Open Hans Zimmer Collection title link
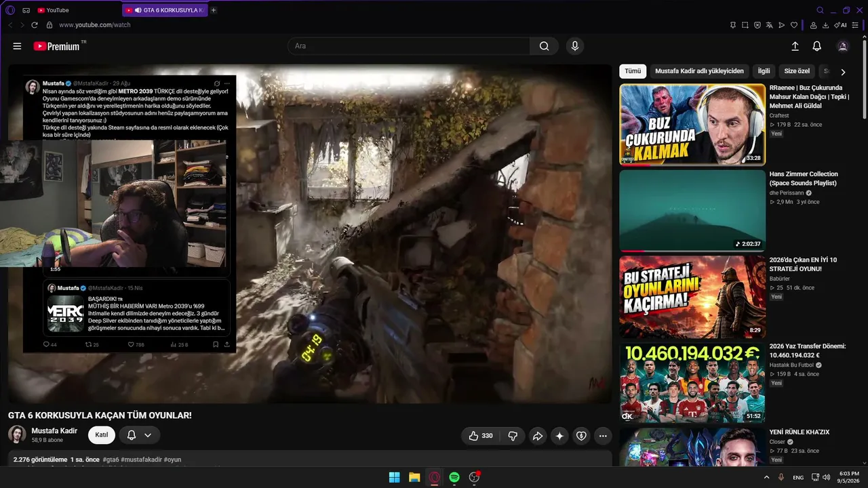This screenshot has width=868, height=488. pyautogui.click(x=804, y=179)
